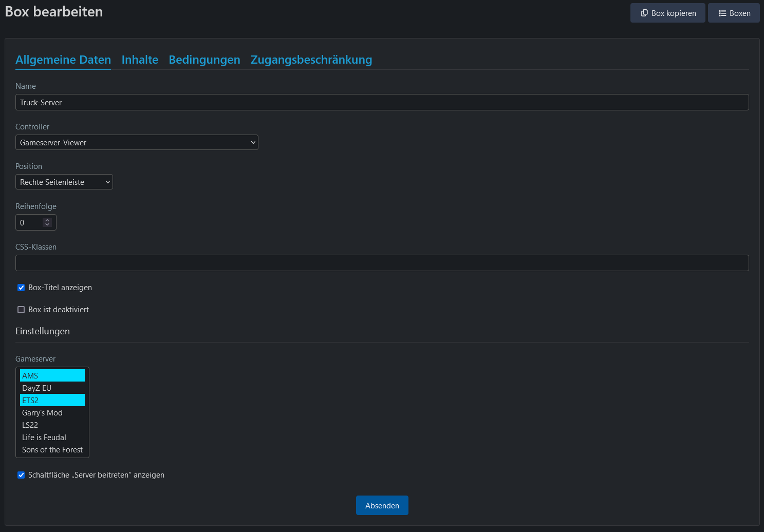Uncheck Box-Titel anzeigen checkbox
The width and height of the screenshot is (764, 532).
21,288
